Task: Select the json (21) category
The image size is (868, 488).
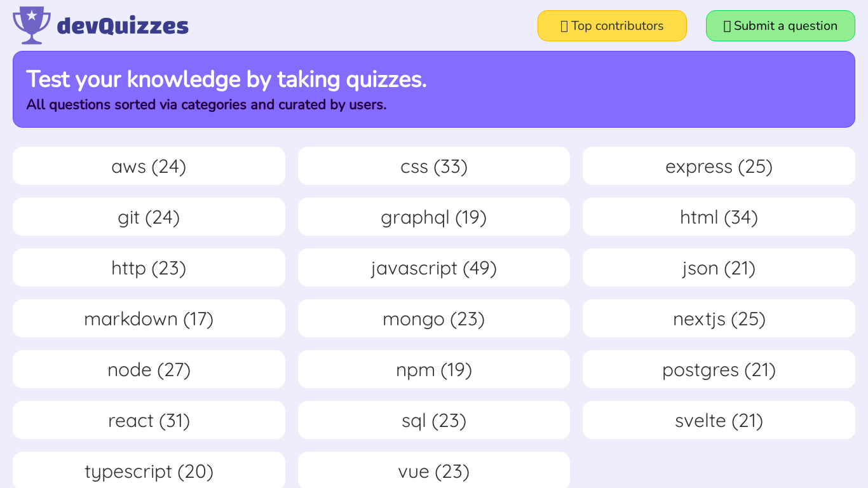Action: 719,268
